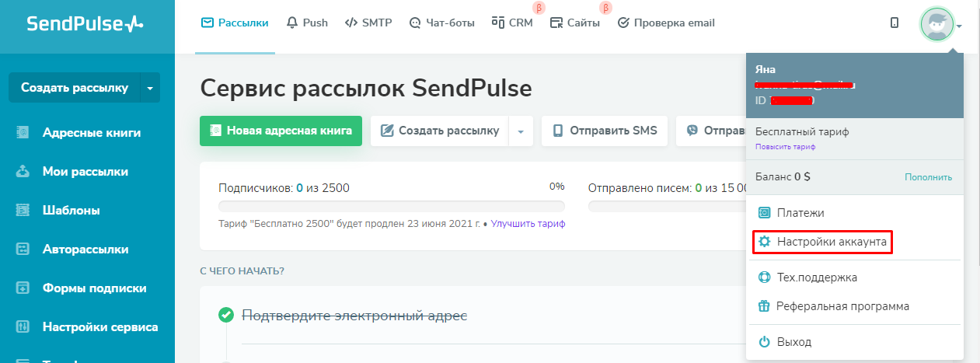Screen dimensions: 980x363
Task: Expand arrow next to white Create campaign button
Action: tap(521, 131)
